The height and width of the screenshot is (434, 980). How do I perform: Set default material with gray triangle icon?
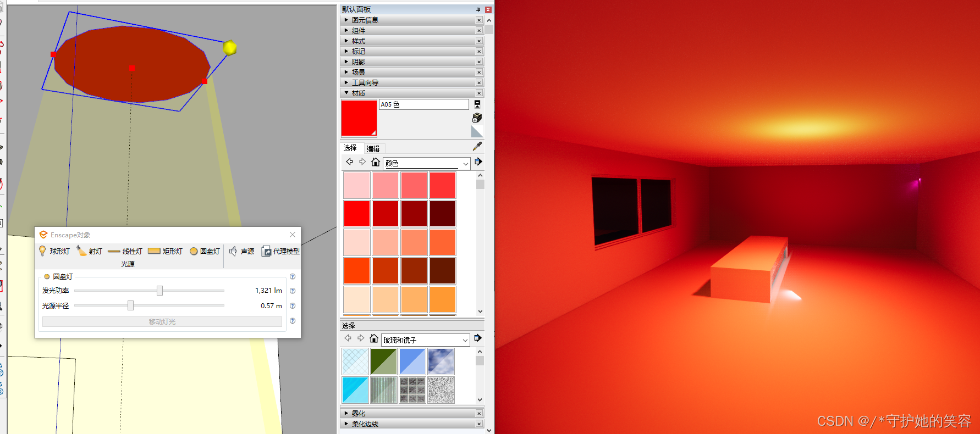point(477,131)
